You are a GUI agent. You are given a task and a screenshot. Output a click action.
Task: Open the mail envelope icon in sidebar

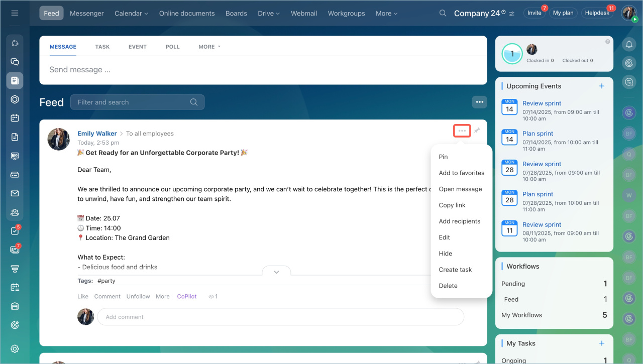click(15, 193)
